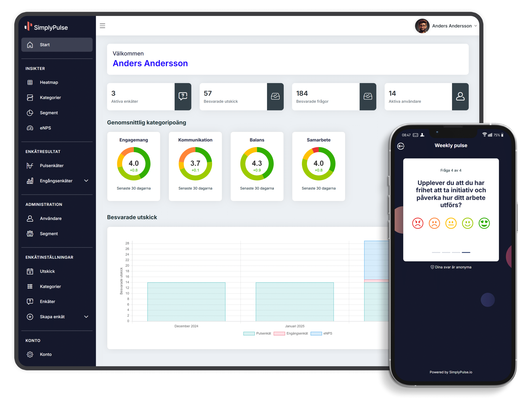Image resolution: width=532 pixels, height=405 pixels.
Task: Expand the Engångsenkäter submenu
Action: pyautogui.click(x=86, y=181)
